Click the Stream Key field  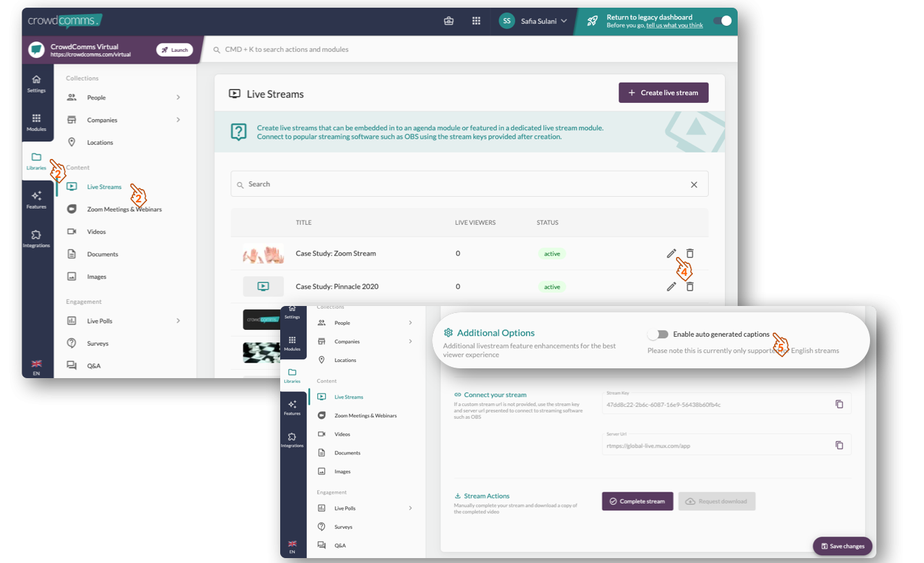726,403
